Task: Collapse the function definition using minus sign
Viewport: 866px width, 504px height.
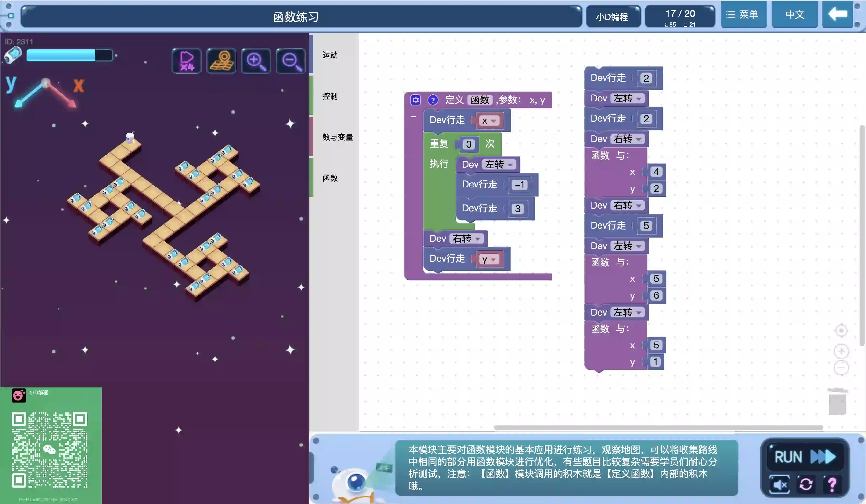Action: coord(413,117)
